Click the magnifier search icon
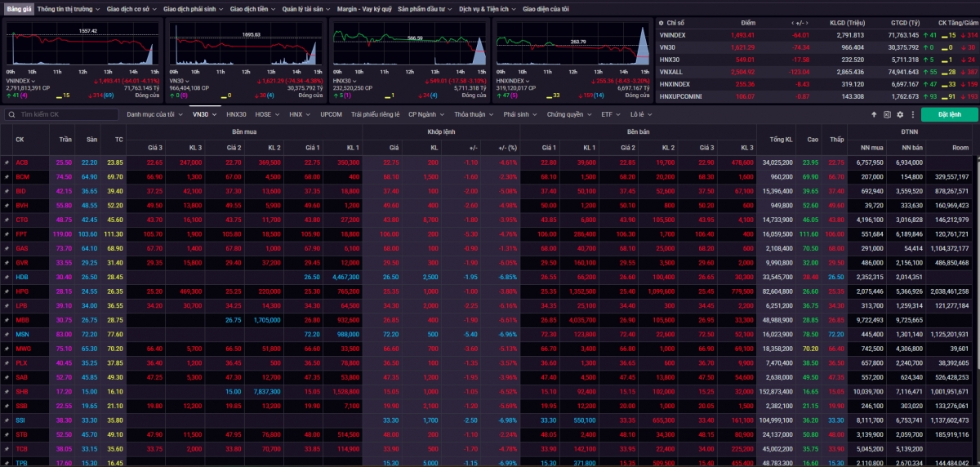 click(x=11, y=115)
